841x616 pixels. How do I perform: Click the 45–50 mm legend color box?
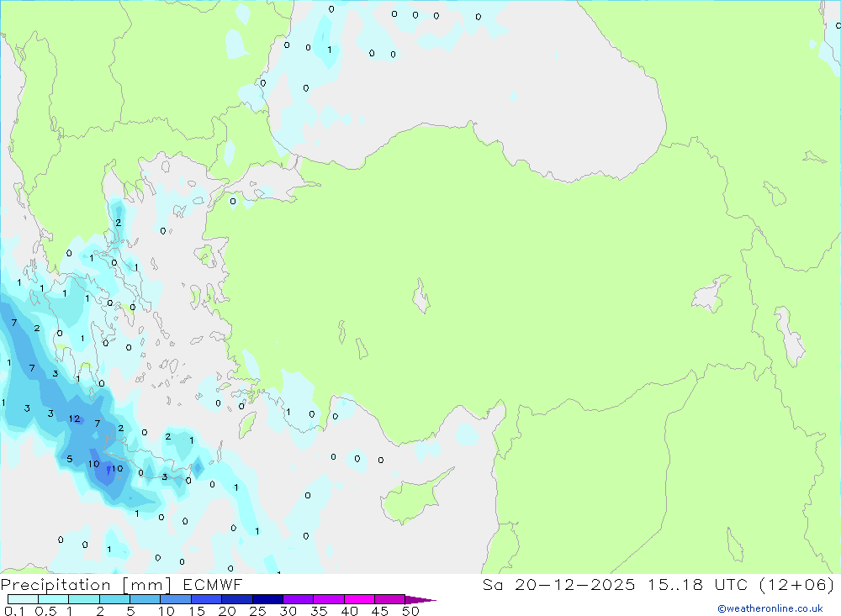coord(390,599)
